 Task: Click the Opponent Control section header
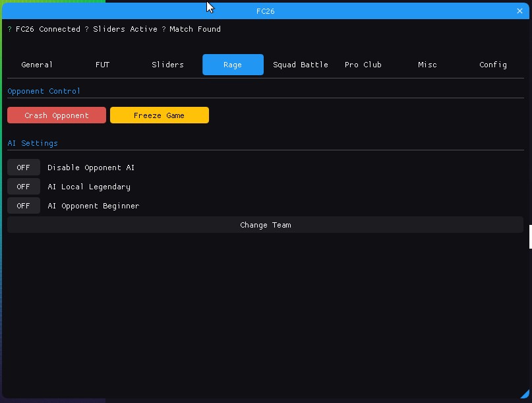click(44, 91)
